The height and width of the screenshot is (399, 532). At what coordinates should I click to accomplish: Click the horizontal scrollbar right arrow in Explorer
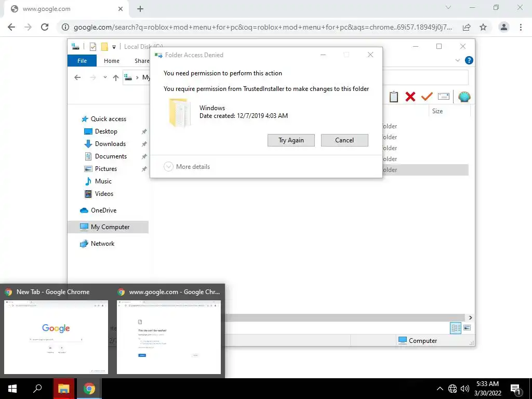tap(470, 317)
